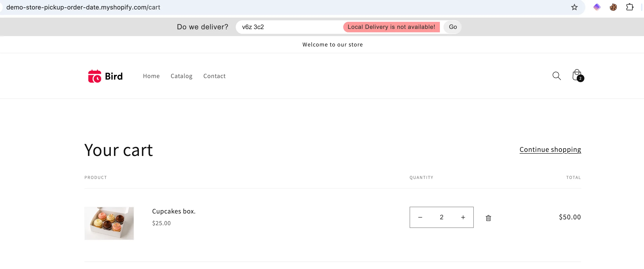
Task: Open the shopping cart bag icon
Action: [577, 75]
